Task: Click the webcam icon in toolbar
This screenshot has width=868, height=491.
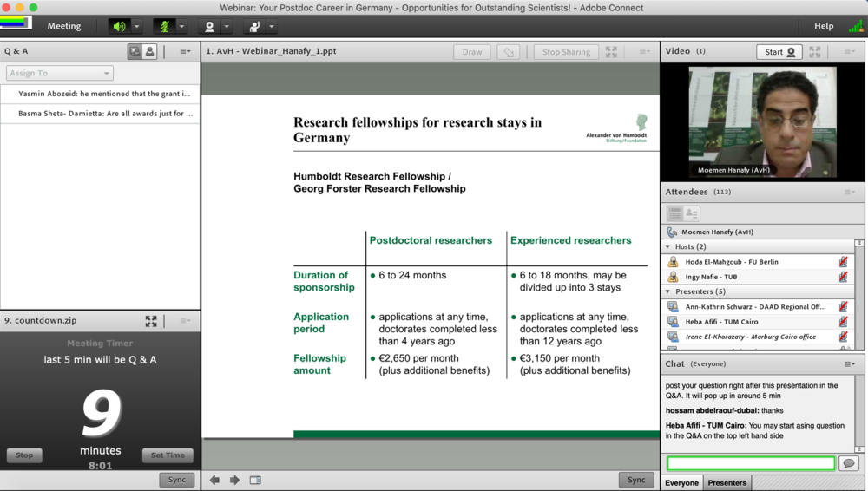Action: [209, 26]
